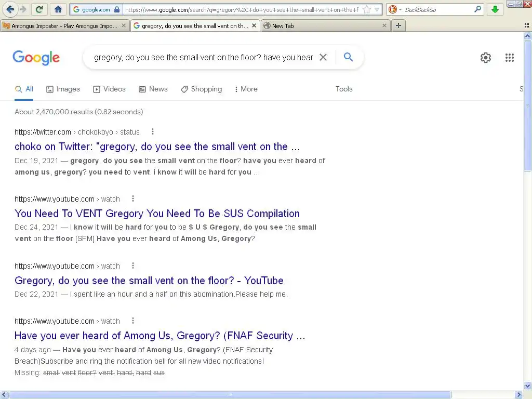Click the URL address bar
The image size is (532, 399).
coord(242,10)
